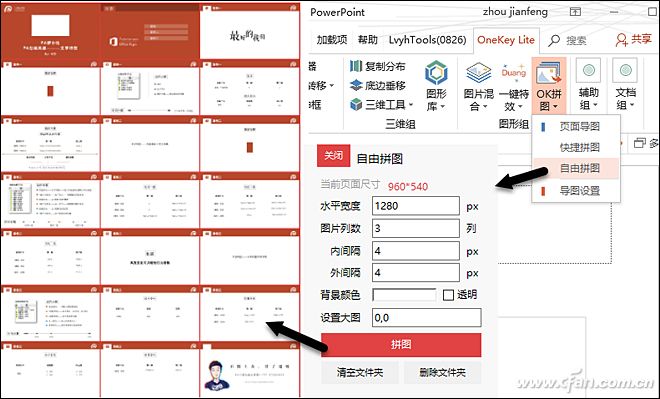Viewport: 660px width, 399px height.
Task: Open the 复制分布 tool
Action: coord(377,66)
